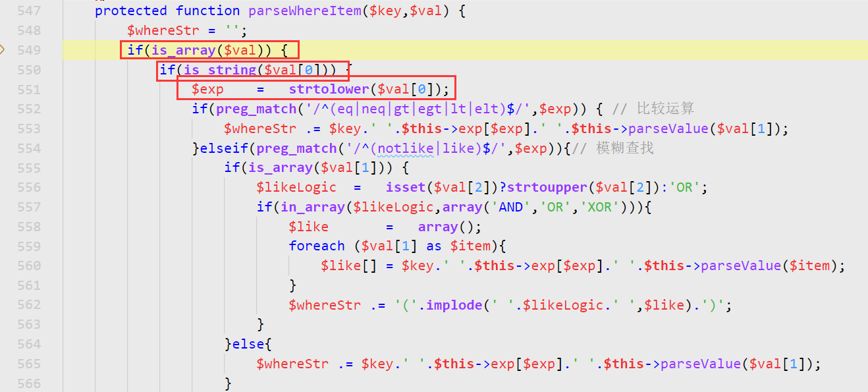Screen dimensions: 868x392
Task: Click the $item variable in foreach header
Action: [x=470, y=246]
